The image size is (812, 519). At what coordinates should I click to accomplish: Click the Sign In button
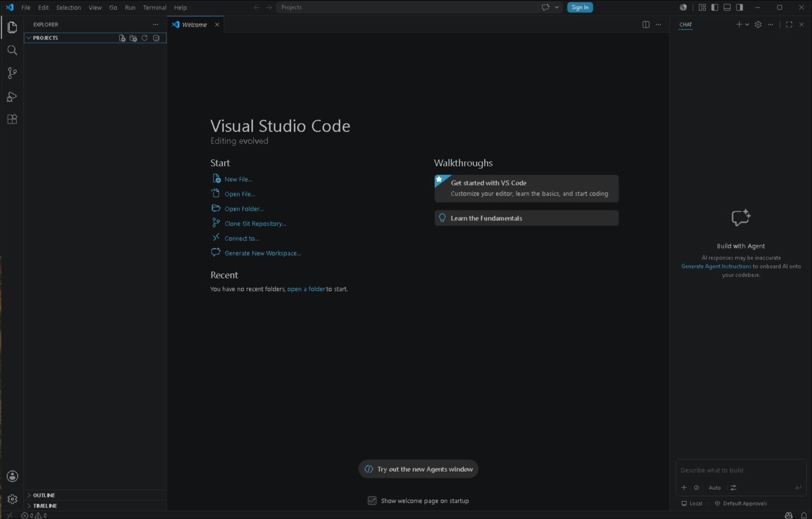[580, 7]
